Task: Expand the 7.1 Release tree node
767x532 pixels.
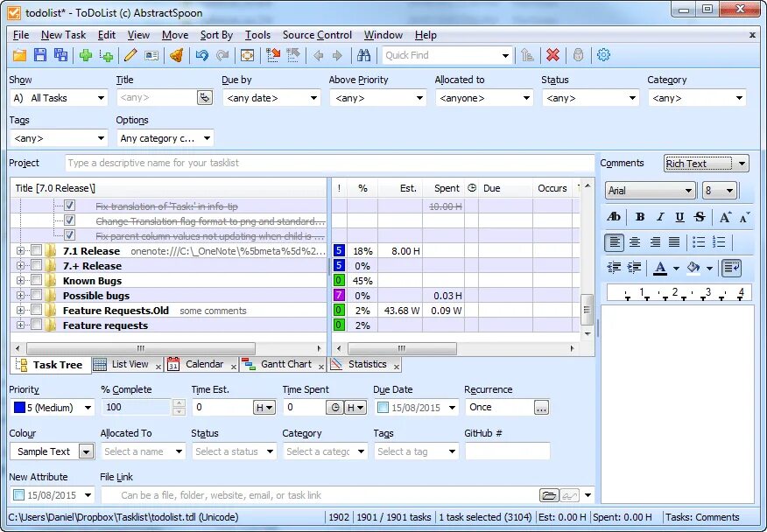Action: tap(20, 251)
